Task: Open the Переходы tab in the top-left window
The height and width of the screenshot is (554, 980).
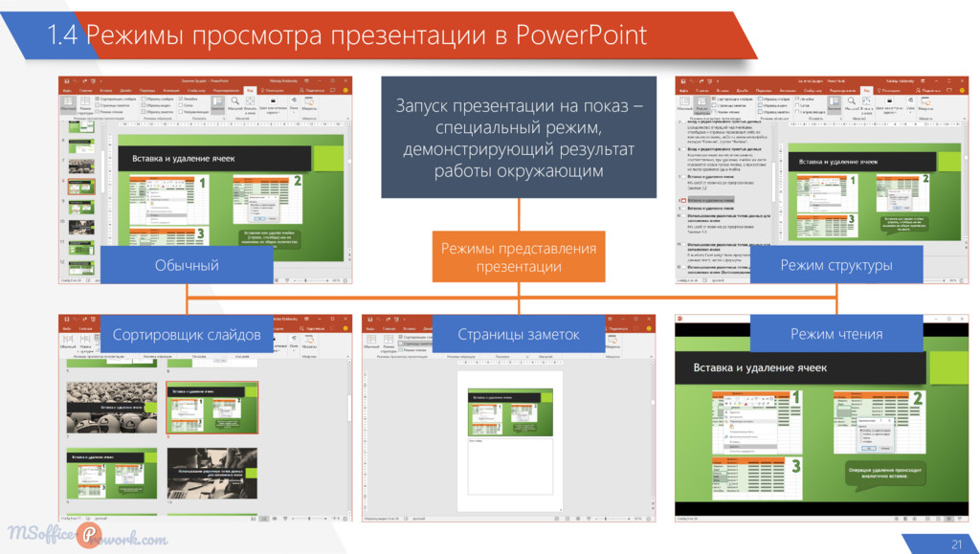Action: click(147, 90)
